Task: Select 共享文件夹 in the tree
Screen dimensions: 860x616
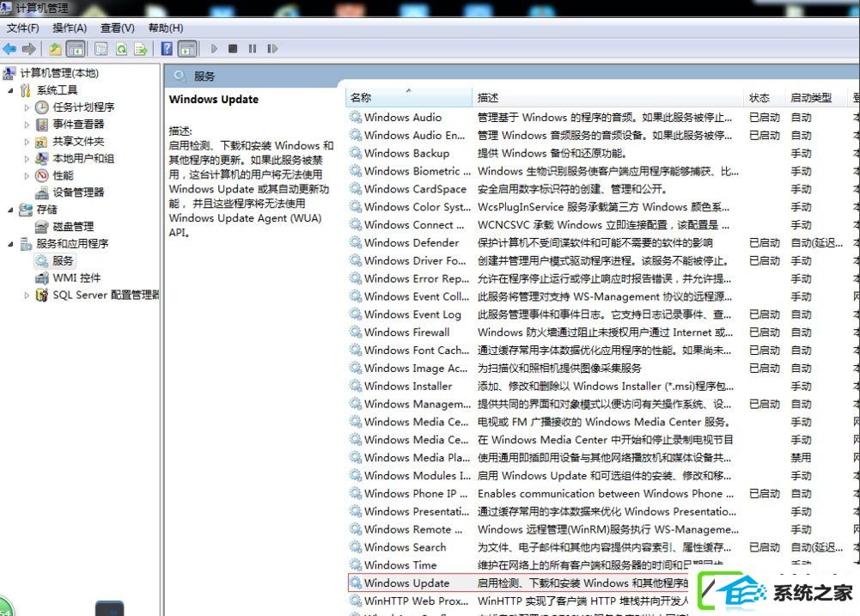Action: [x=78, y=142]
